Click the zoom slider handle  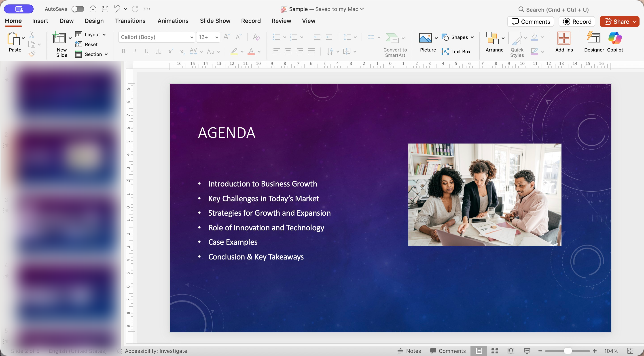pyautogui.click(x=568, y=351)
